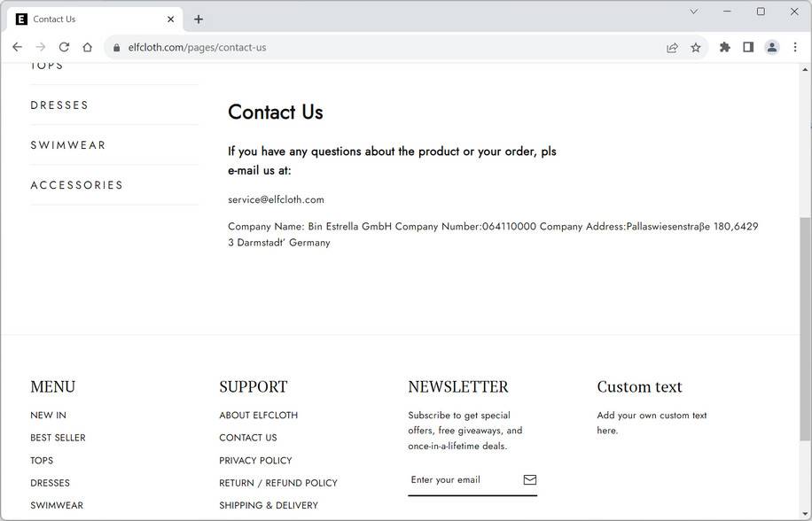Open the user profile avatar
Image resolution: width=812 pixels, height=521 pixels.
tap(772, 47)
